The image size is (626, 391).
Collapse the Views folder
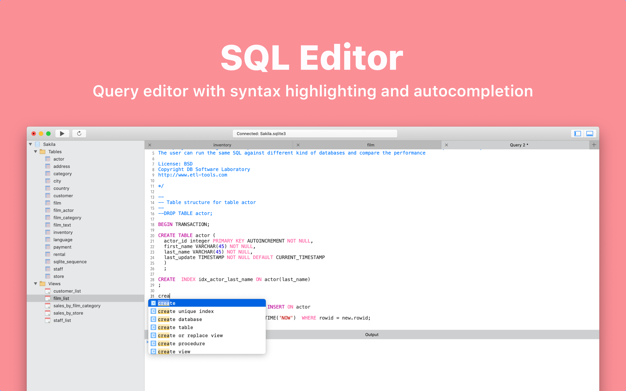(x=36, y=284)
